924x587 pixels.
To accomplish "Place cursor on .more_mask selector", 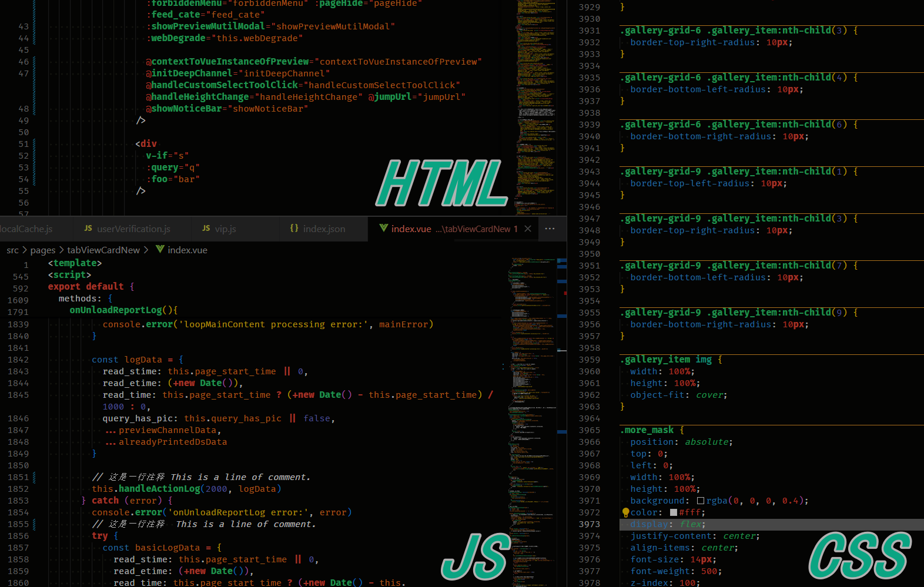I will tap(647, 430).
